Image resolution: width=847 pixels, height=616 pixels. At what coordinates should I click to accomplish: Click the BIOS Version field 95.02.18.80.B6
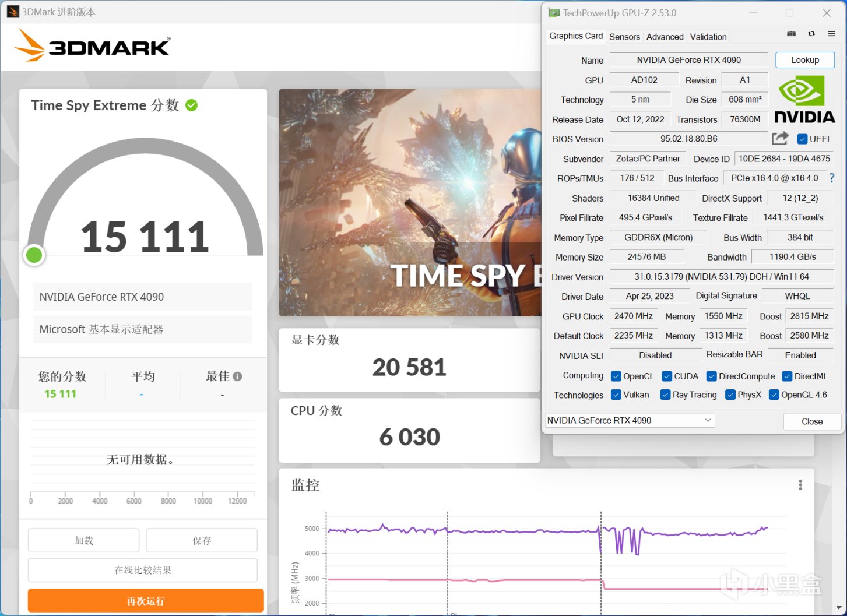click(688, 139)
